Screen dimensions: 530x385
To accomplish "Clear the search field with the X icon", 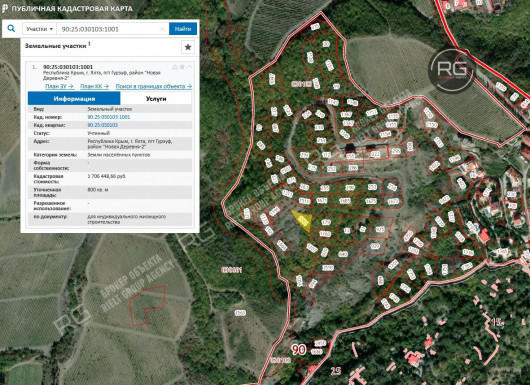I will [x=162, y=29].
